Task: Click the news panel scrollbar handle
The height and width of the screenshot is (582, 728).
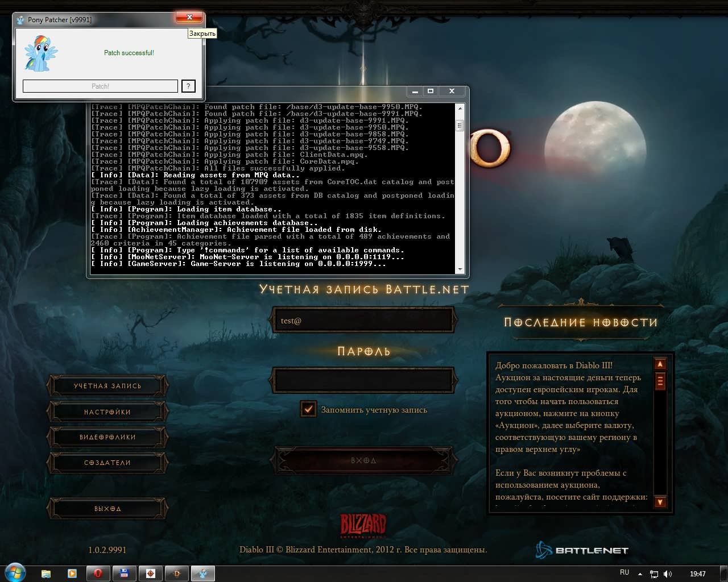Action: (660, 380)
